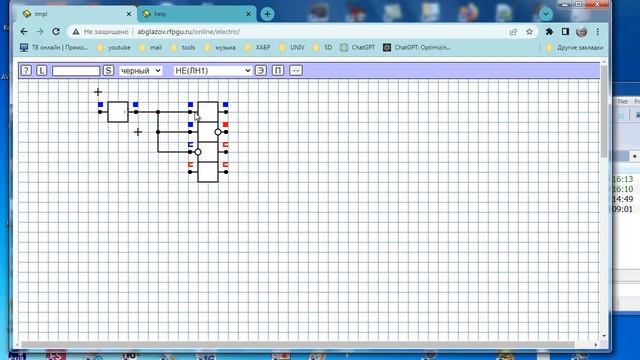Click the S button in the toolbar
The width and height of the screenshot is (640, 360).
click(108, 71)
